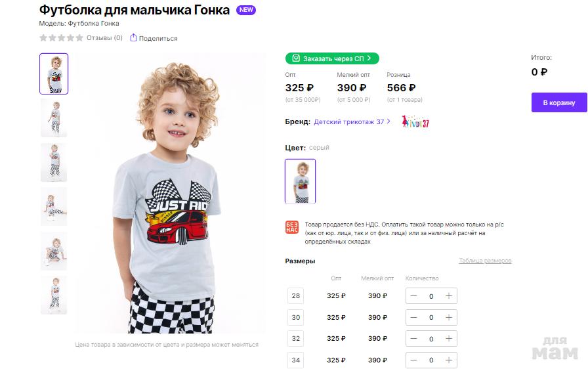Increase quantity for size 28 with plus
This screenshot has height=369, width=588.
pyautogui.click(x=449, y=296)
